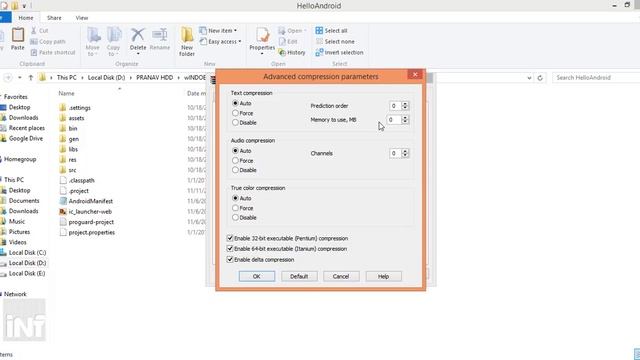Click the New folder icon

187,35
